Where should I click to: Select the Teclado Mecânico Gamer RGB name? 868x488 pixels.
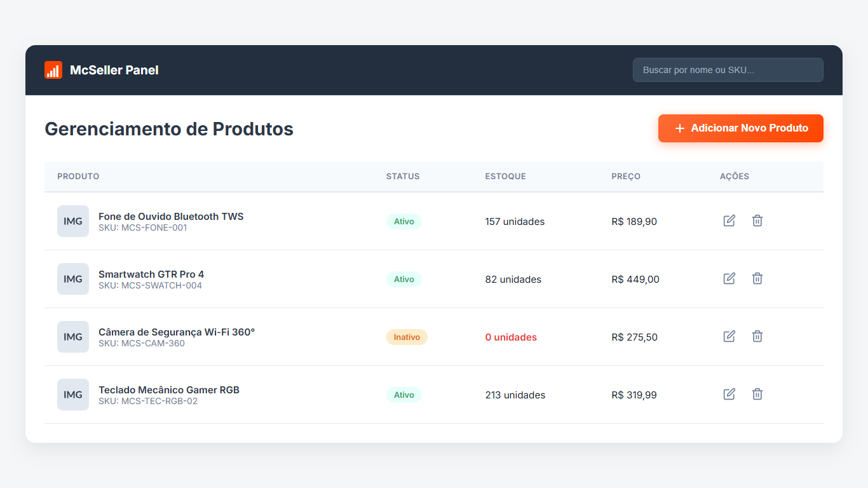[169, 390]
